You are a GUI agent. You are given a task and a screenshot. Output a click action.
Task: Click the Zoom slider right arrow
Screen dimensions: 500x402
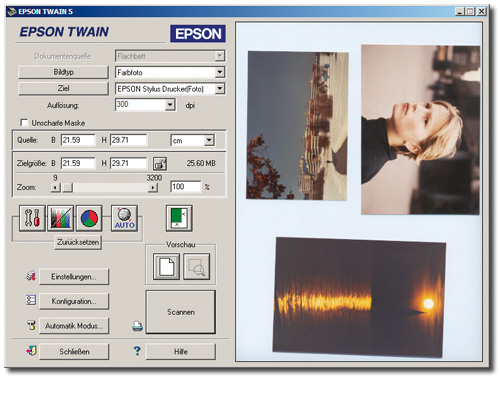(x=152, y=187)
